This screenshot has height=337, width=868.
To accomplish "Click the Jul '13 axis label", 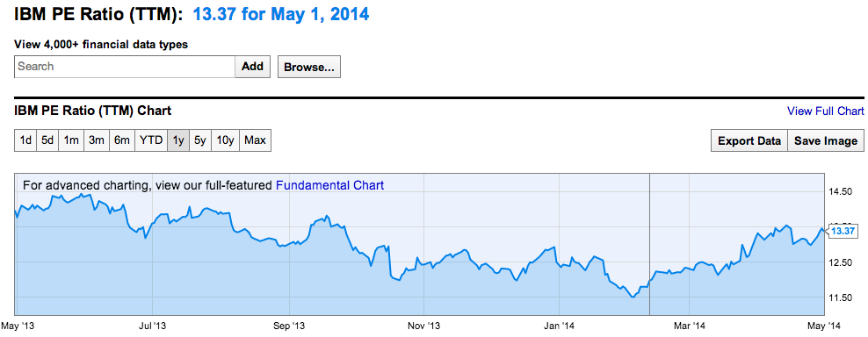I will pos(152,325).
